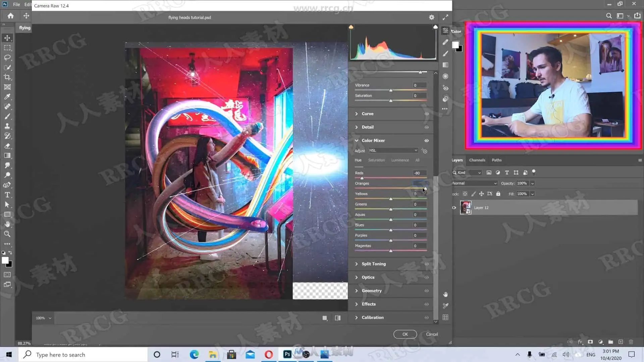Screen dimensions: 644x362
Task: Toggle Camera Raw full screen mode
Action: [x=445, y=17]
